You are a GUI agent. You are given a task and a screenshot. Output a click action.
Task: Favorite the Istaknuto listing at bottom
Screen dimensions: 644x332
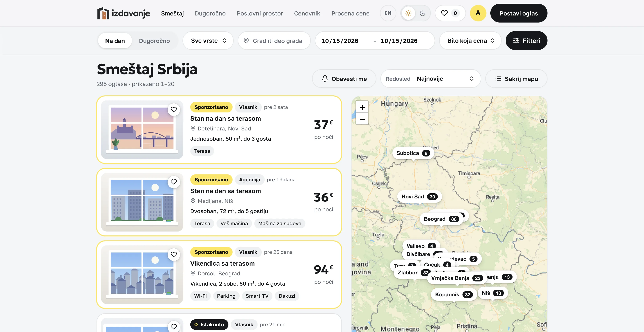(x=174, y=327)
